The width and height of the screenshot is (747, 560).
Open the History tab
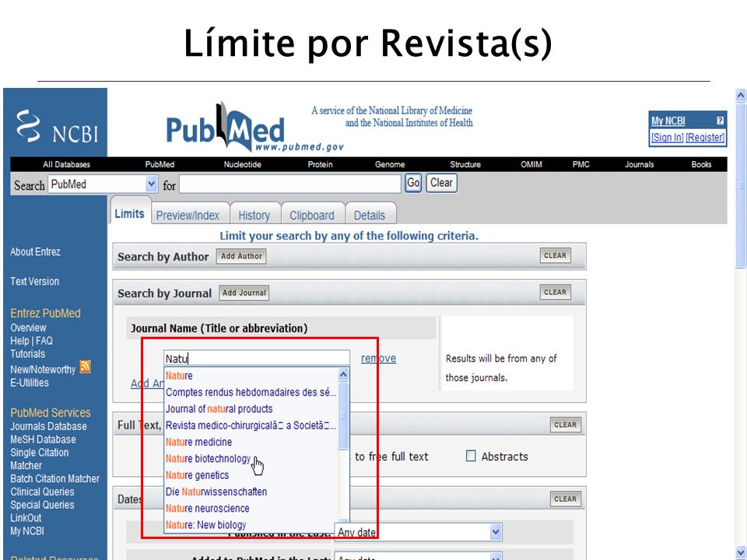pos(254,215)
